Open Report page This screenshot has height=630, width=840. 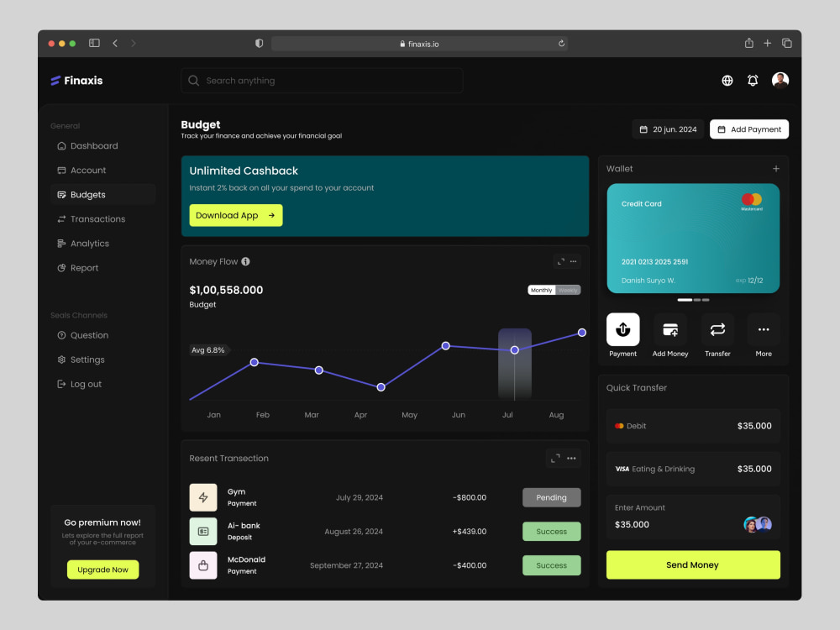102,268
